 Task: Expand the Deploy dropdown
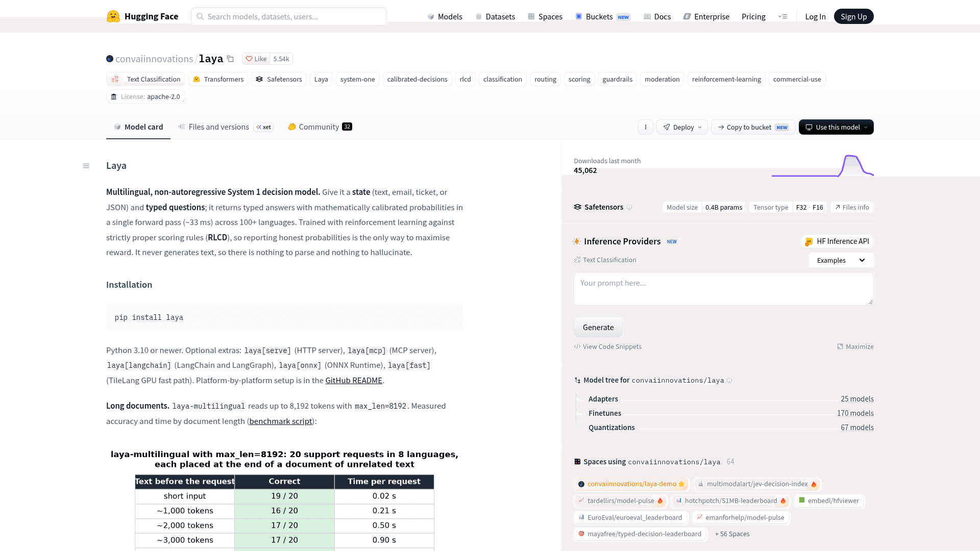click(682, 127)
